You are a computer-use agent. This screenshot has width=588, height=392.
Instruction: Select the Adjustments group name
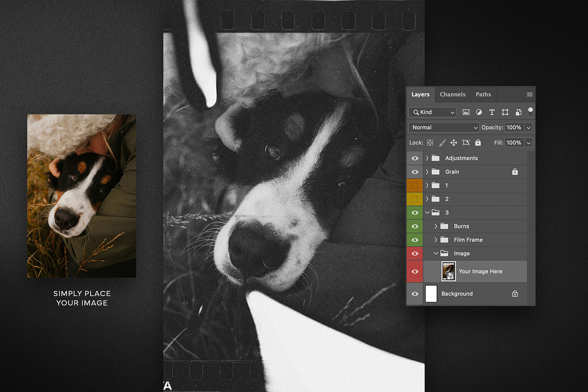tap(462, 158)
